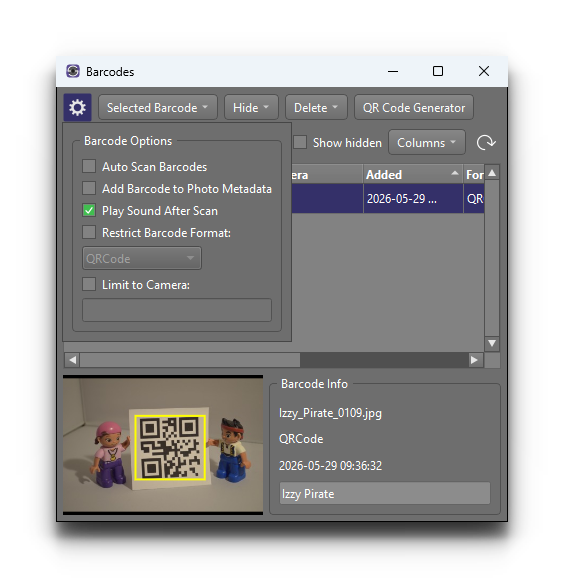Open the Hide dropdown menu
This screenshot has width=564, height=578.
251,108
